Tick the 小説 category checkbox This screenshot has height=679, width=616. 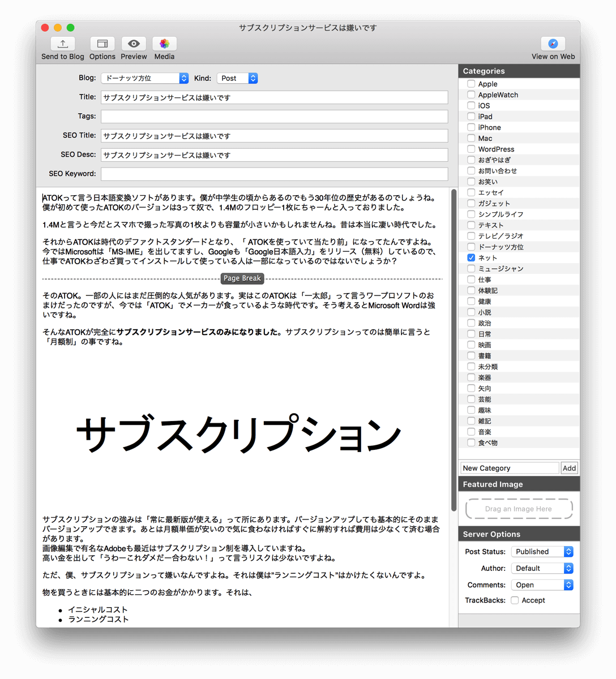[x=471, y=312]
